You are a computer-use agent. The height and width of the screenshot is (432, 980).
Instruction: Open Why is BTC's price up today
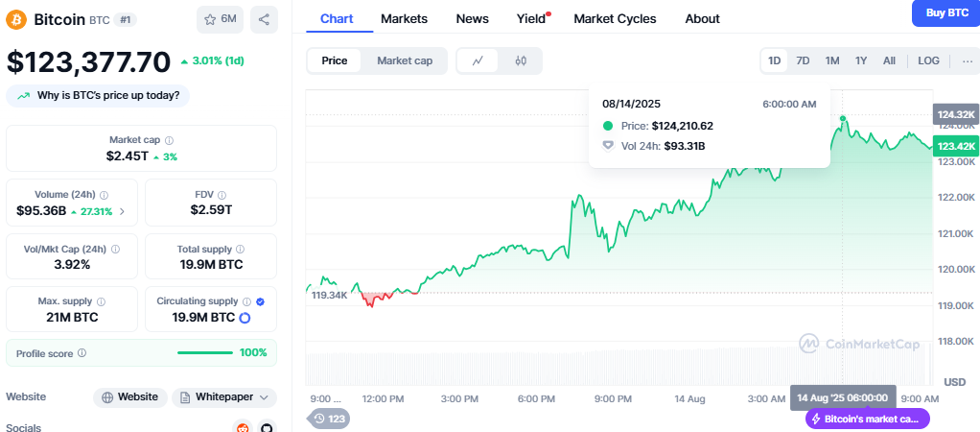pyautogui.click(x=98, y=96)
